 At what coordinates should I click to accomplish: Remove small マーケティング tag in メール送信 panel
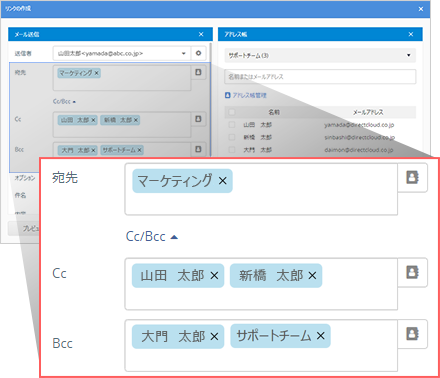tap(96, 73)
